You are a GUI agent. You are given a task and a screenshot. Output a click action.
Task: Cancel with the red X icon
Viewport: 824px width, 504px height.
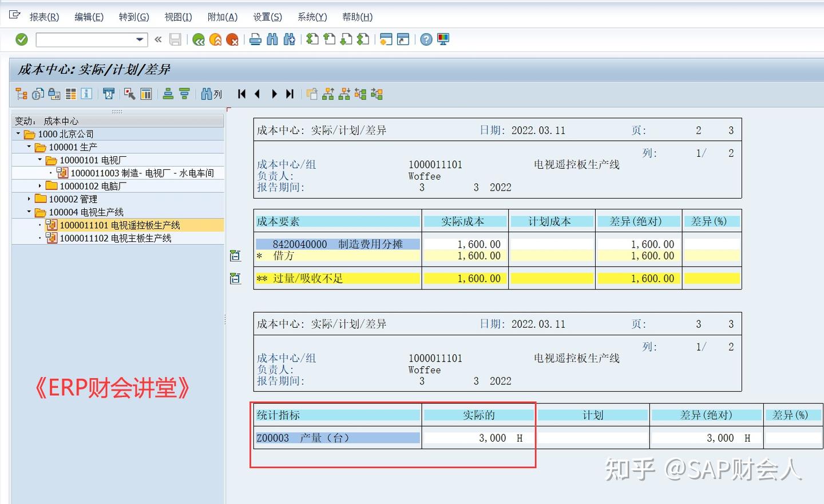pos(232,39)
